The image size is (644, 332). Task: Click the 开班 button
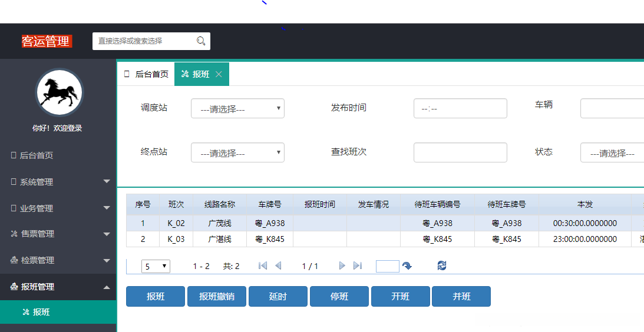pyautogui.click(x=401, y=296)
